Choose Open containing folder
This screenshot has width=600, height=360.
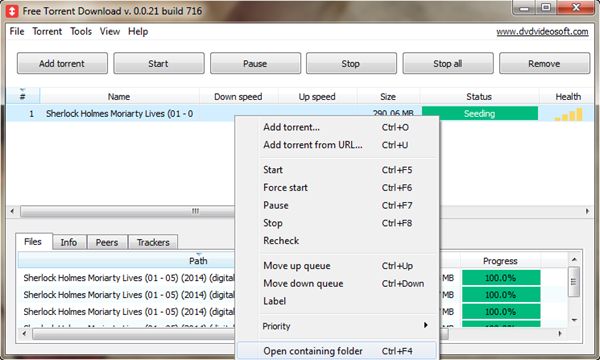[337, 351]
